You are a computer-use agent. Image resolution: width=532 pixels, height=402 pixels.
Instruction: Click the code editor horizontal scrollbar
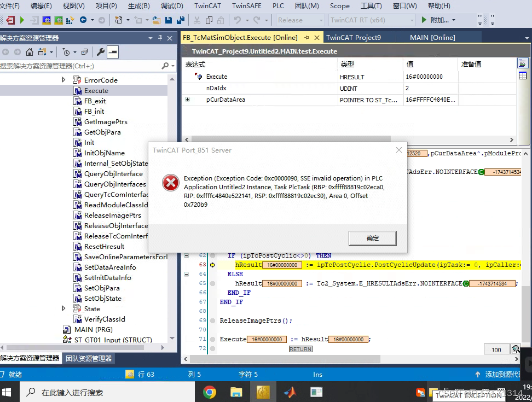click(285, 359)
